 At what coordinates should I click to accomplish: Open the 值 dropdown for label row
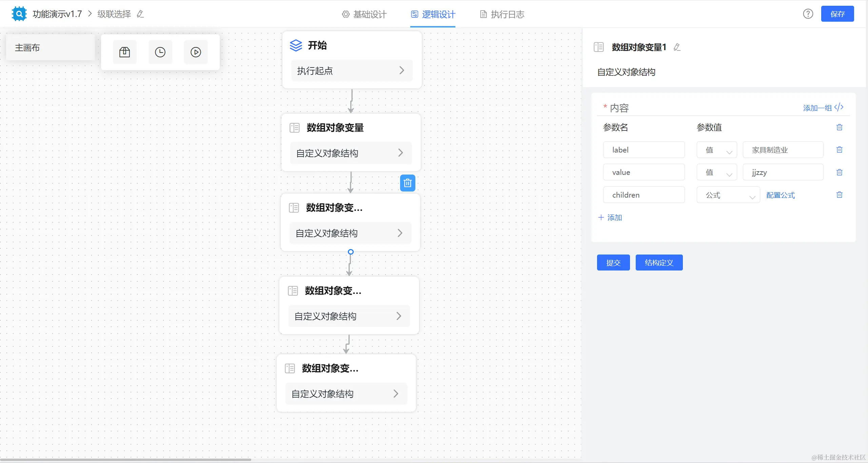tap(716, 150)
